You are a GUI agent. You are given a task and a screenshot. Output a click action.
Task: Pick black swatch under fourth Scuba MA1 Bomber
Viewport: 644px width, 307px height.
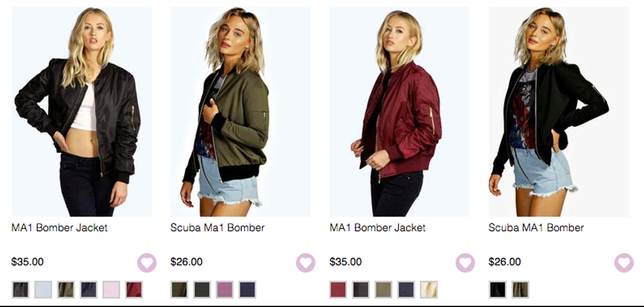[497, 290]
